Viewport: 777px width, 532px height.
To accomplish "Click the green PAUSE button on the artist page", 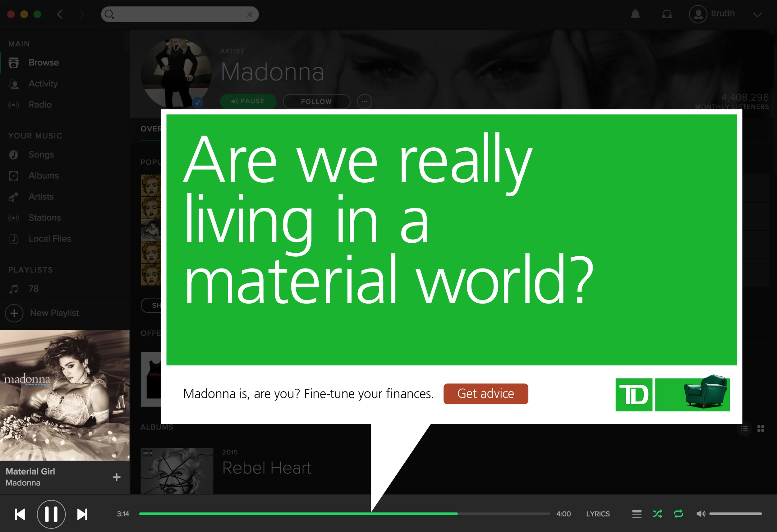I will (x=248, y=101).
